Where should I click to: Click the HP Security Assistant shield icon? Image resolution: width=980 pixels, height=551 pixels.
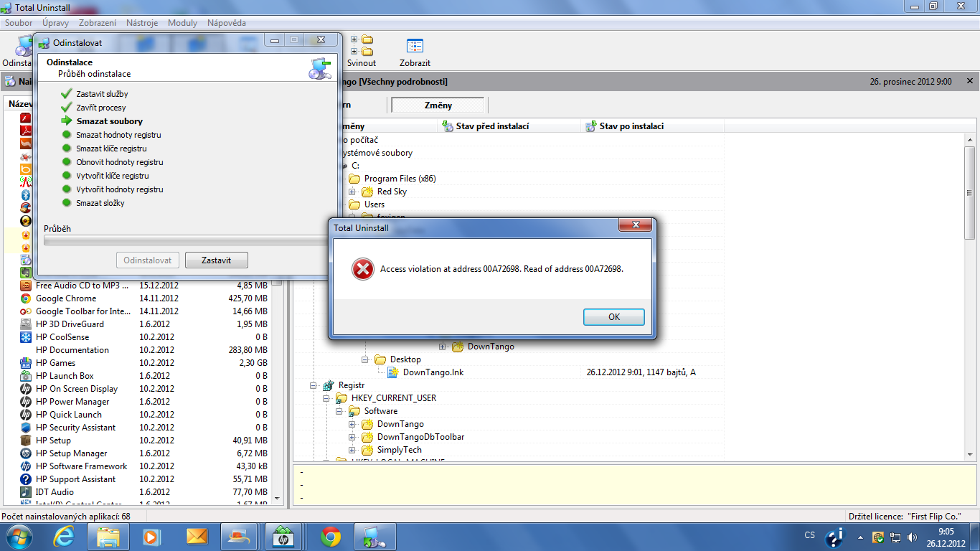pos(25,428)
